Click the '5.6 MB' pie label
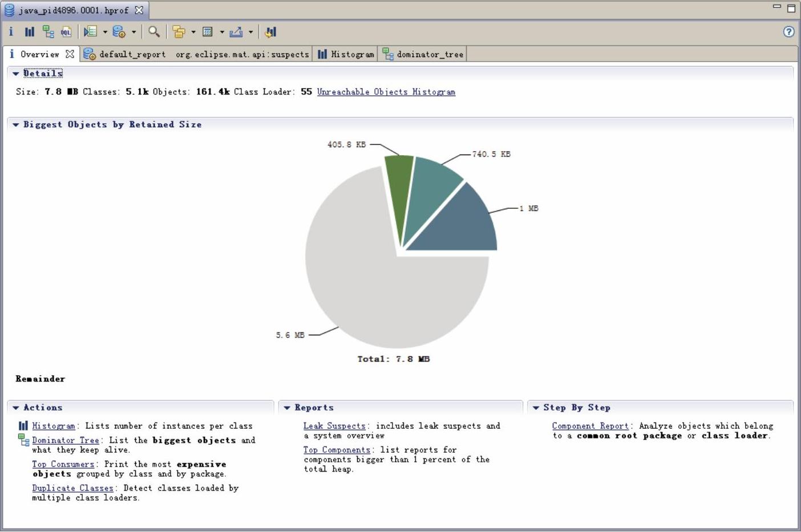Viewport: 801px width, 532px height. [x=290, y=335]
